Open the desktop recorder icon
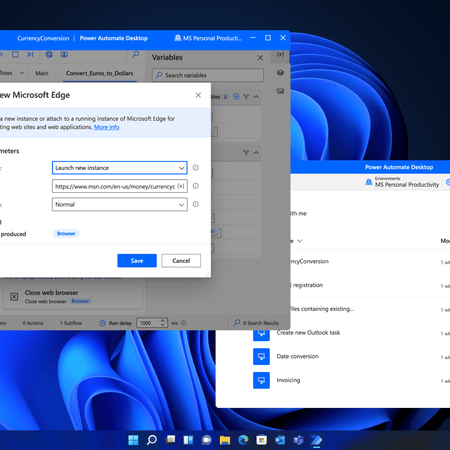This screenshot has width=450, height=450. coord(64,54)
